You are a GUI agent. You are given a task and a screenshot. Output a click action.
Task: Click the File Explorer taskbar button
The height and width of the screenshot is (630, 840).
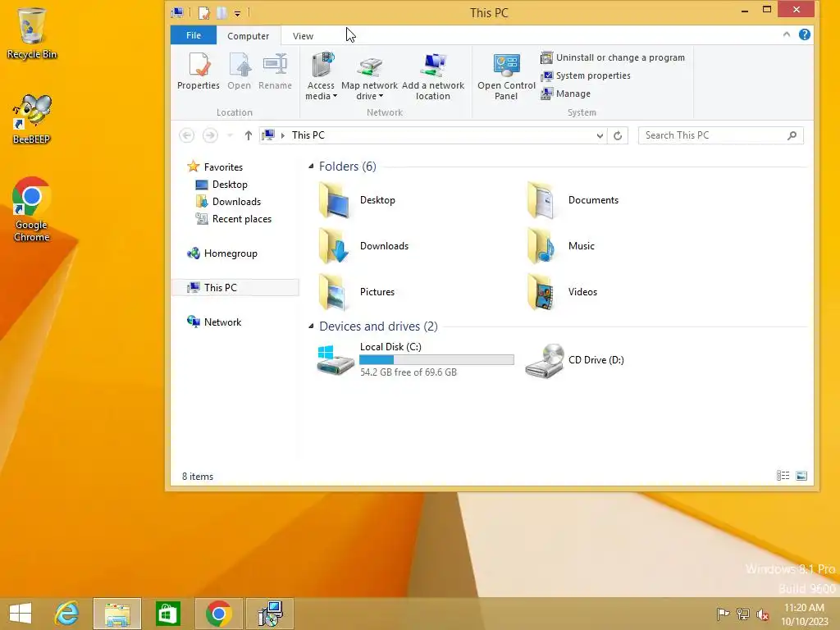tap(117, 614)
